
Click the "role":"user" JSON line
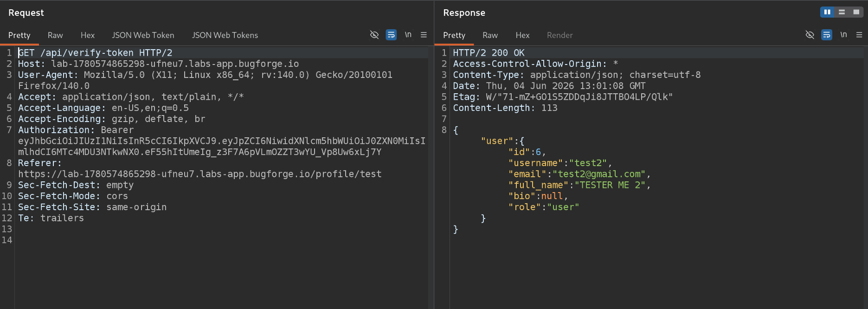tap(544, 207)
